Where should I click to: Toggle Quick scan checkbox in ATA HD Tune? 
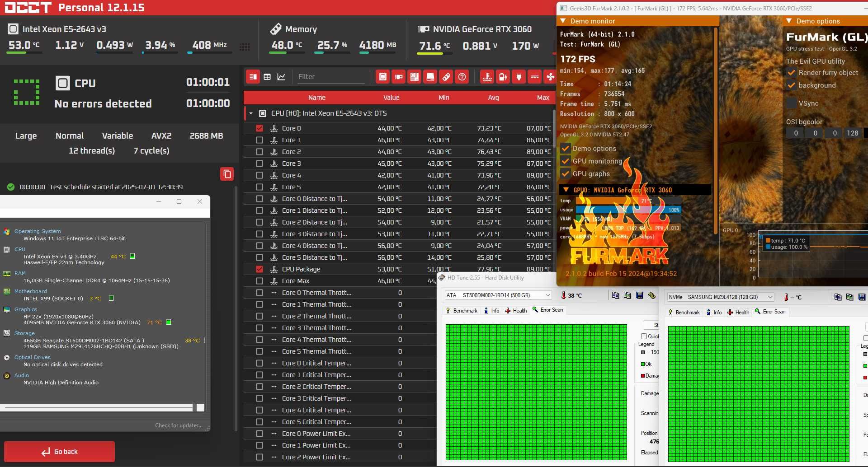(644, 336)
